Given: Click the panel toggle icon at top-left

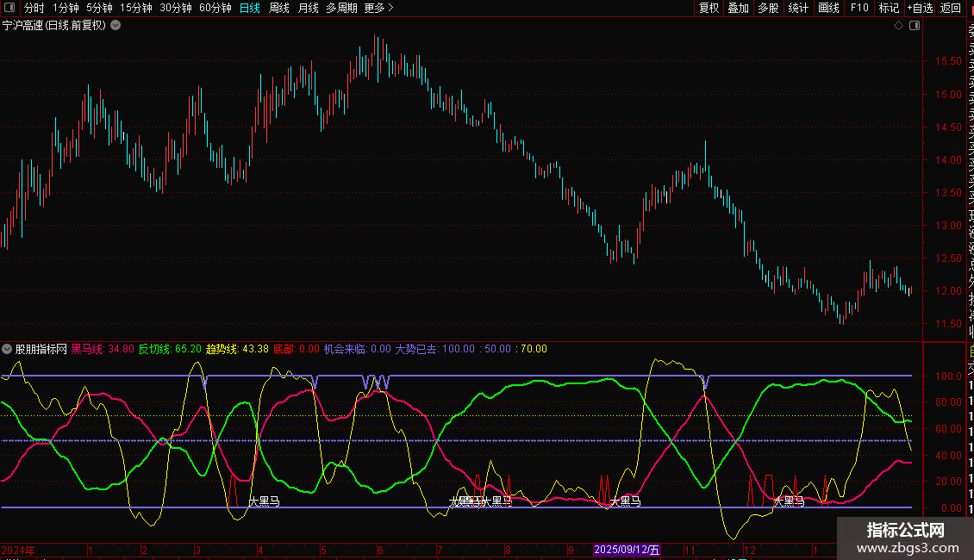Looking at the screenshot, I should coord(9,9).
